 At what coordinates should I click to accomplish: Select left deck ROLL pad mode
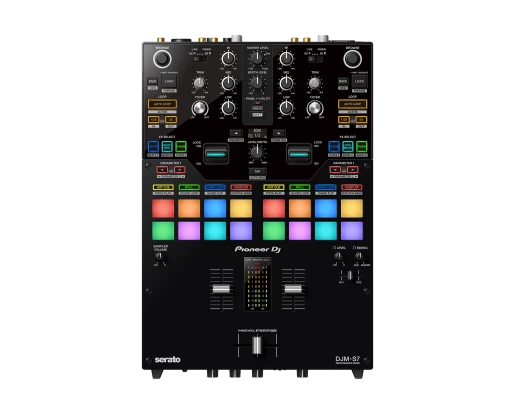pyautogui.click(x=189, y=187)
